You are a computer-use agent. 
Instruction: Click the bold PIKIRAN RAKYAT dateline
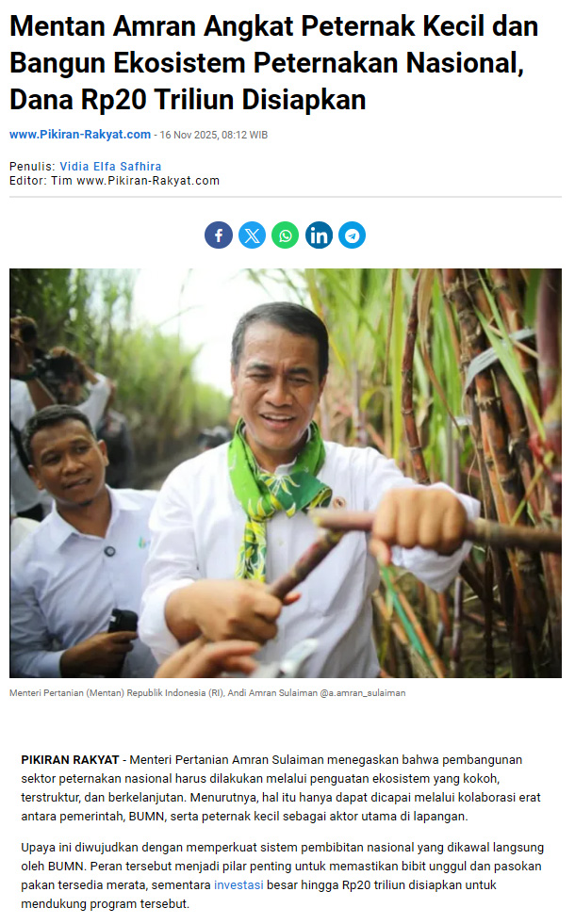click(x=70, y=760)
